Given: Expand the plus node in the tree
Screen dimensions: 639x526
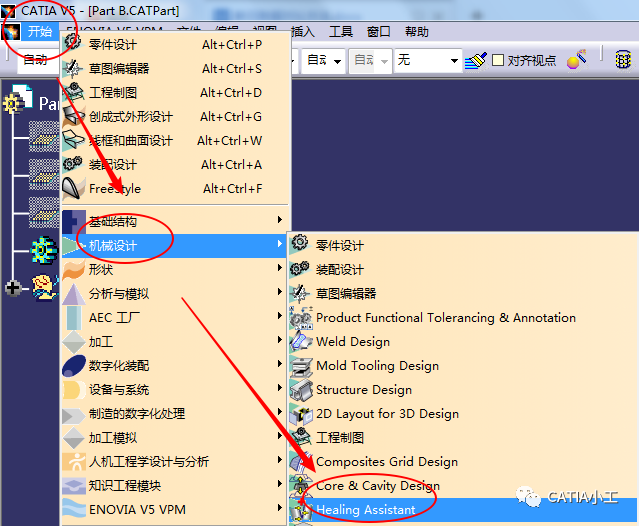Looking at the screenshot, I should pos(13,288).
